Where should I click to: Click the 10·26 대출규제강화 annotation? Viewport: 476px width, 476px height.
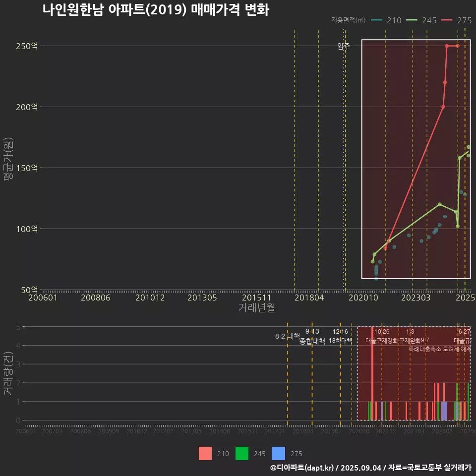click(382, 336)
